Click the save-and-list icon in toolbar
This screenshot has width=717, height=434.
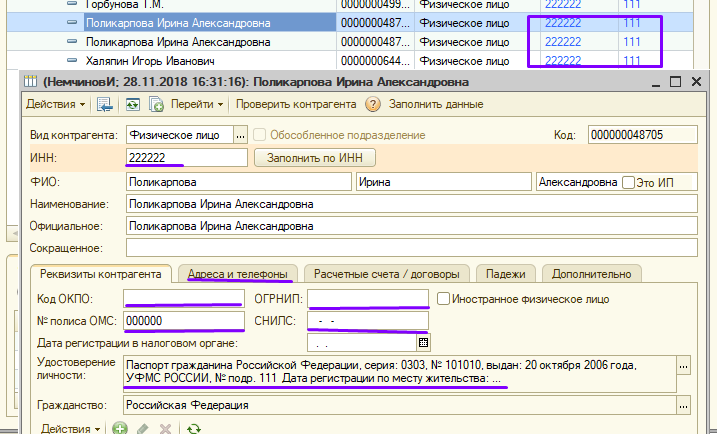pyautogui.click(x=104, y=104)
